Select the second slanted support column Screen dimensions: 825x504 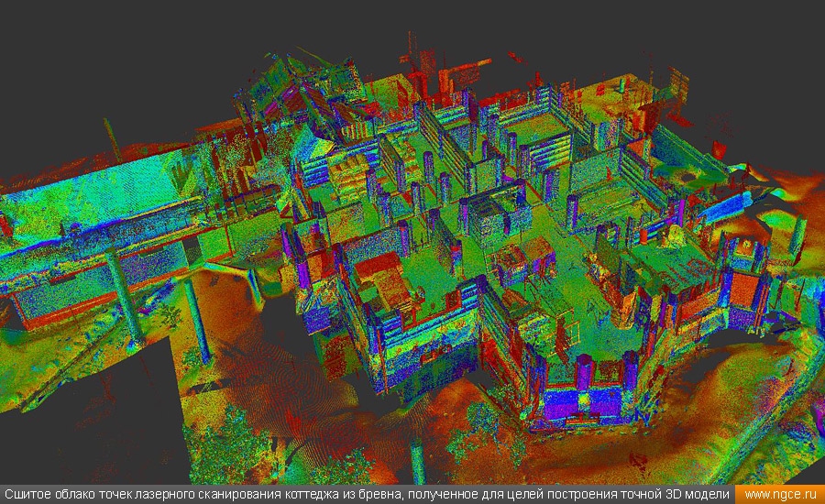click(x=198, y=321)
